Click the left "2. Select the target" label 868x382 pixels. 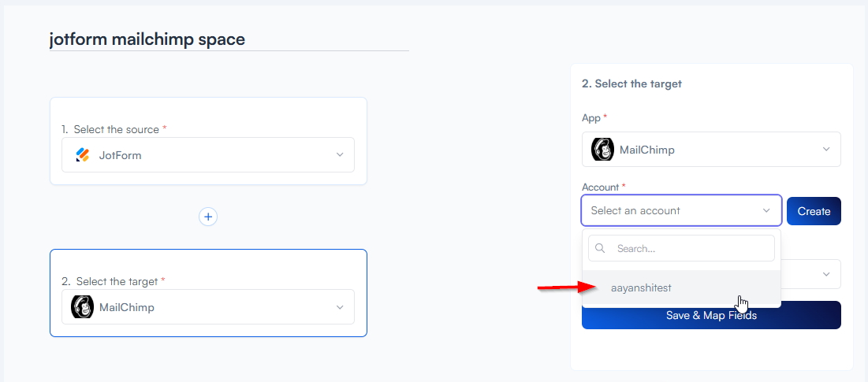coord(114,281)
